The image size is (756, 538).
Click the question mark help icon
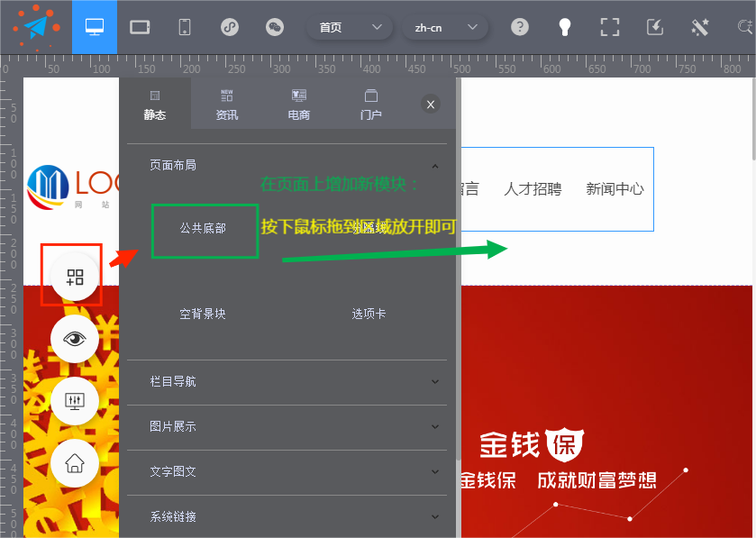pos(520,27)
